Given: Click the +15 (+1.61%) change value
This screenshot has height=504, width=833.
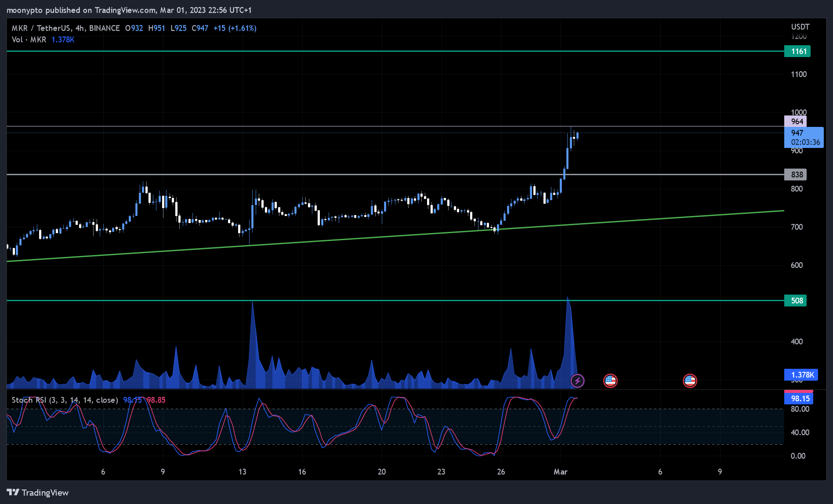Looking at the screenshot, I should coord(235,28).
